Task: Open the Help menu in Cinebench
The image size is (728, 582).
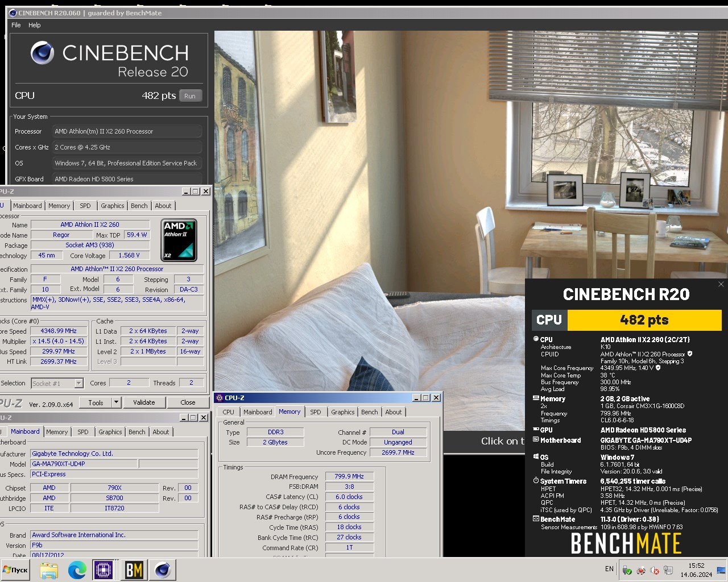Action: coord(35,25)
